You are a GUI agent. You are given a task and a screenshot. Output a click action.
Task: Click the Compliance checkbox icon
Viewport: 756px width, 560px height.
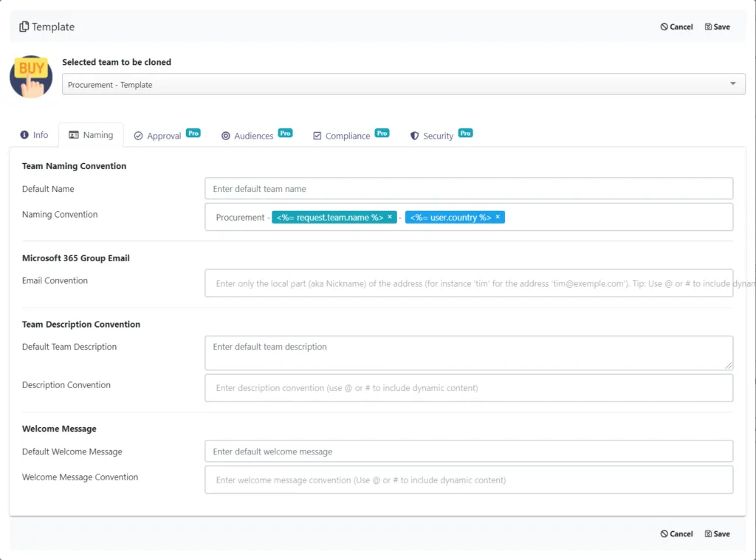[x=317, y=136]
